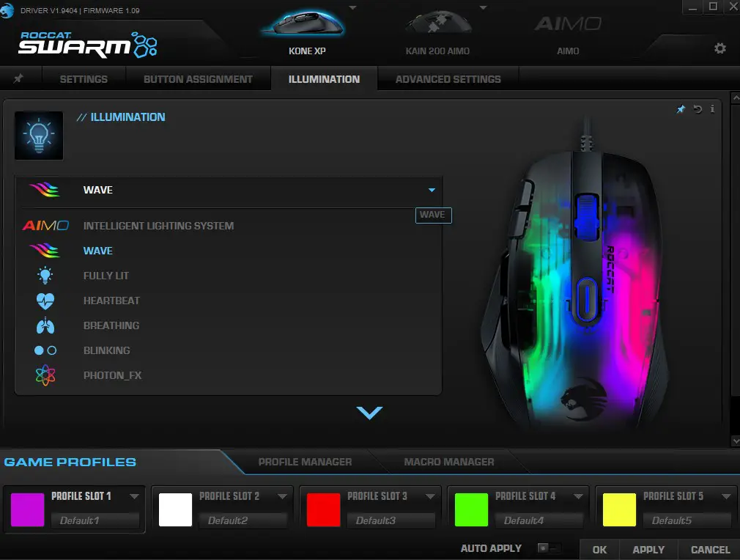This screenshot has width=740, height=560.
Task: Click the reset arrow icon in Illumination panel
Action: click(x=698, y=109)
